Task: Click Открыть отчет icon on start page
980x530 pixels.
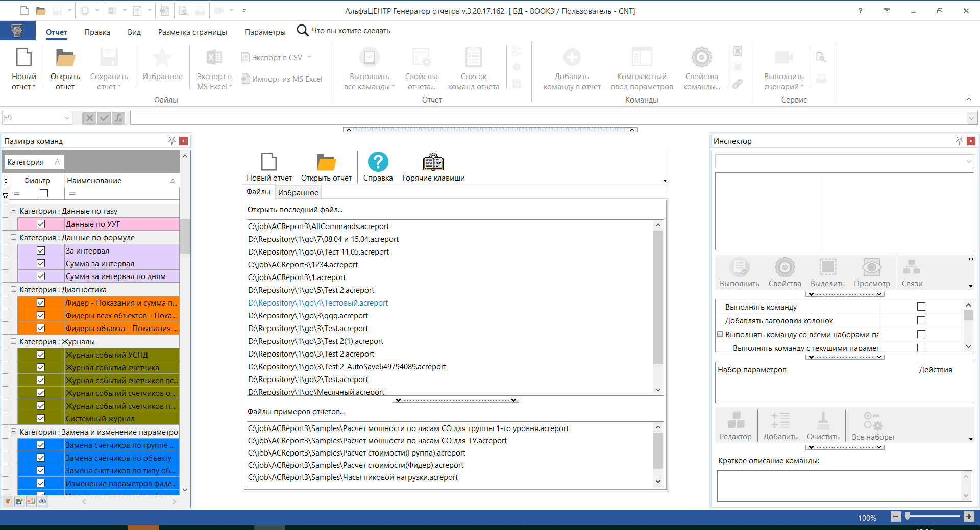Action: 326,162
